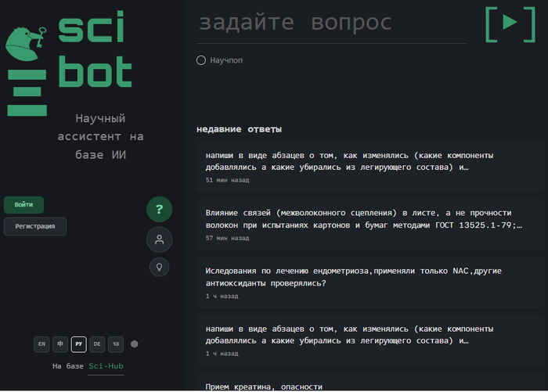This screenshot has width=548, height=392.
Task: Click the Регистрация button
Action: pyautogui.click(x=35, y=226)
